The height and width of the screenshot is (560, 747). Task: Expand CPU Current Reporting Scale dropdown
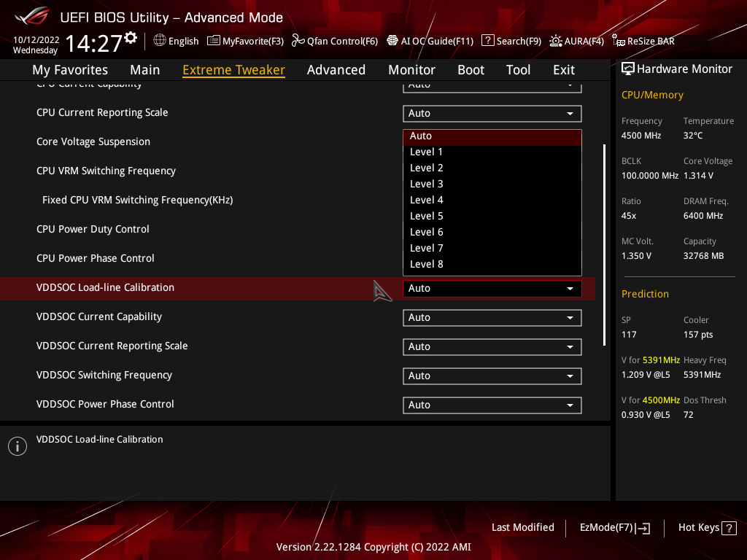pos(492,113)
